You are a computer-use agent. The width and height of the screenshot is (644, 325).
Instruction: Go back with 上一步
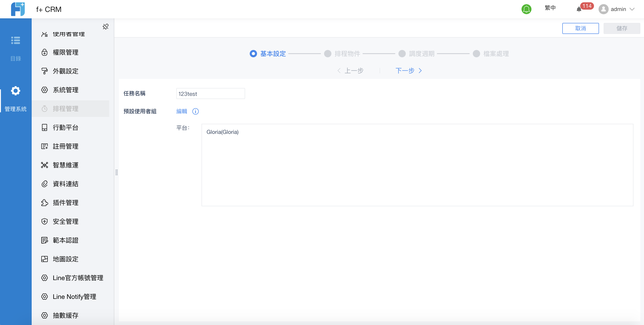(x=354, y=71)
